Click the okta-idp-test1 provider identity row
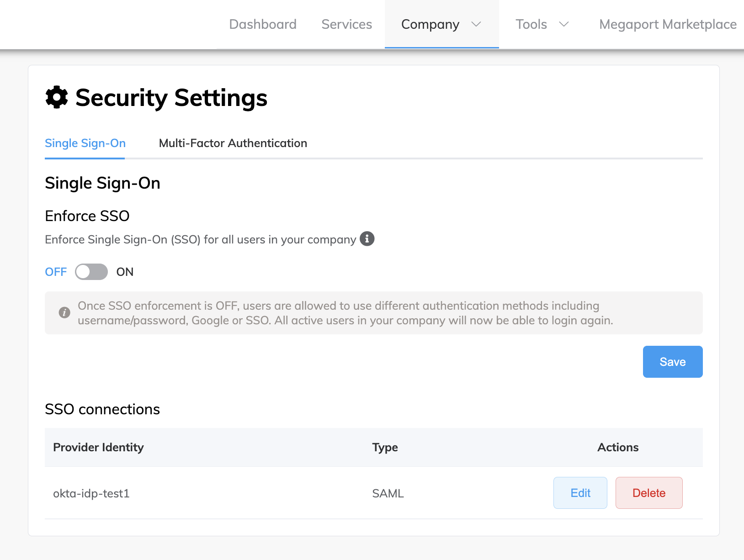This screenshot has width=744, height=560. [x=374, y=493]
